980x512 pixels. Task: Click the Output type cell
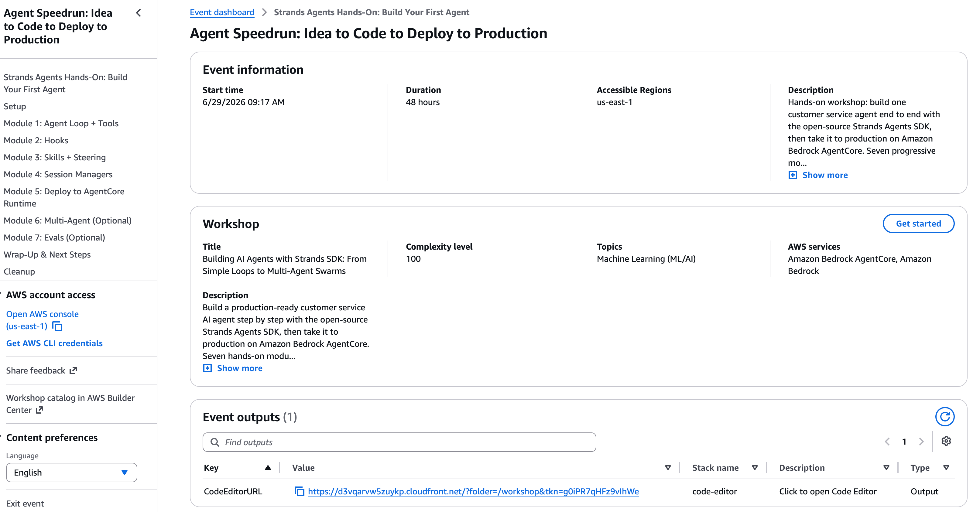pos(924,491)
